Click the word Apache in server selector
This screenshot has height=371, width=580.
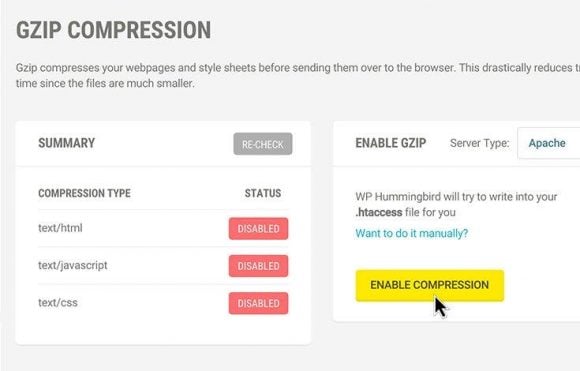(547, 143)
